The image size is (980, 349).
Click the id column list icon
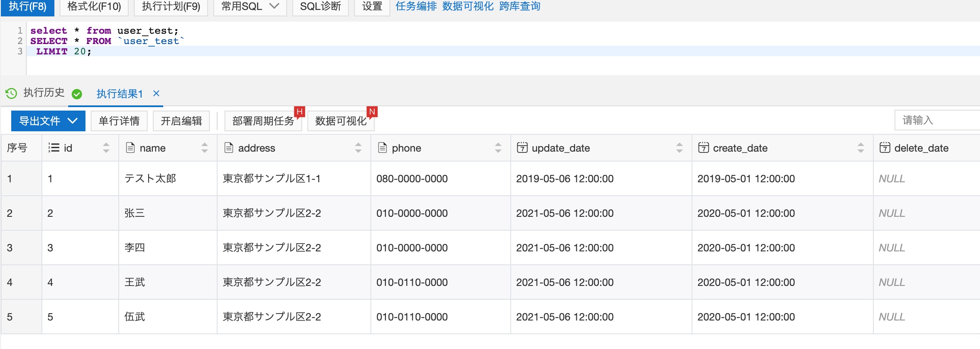click(54, 148)
